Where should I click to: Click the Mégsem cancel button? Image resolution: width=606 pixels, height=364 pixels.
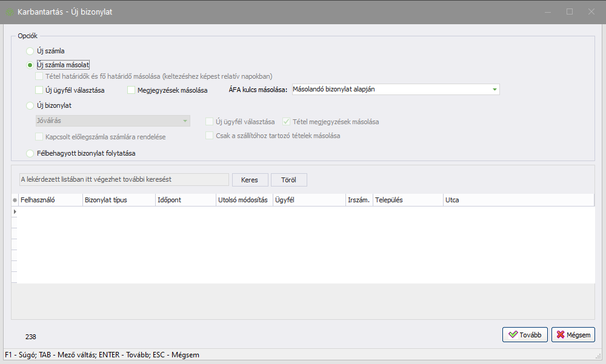pyautogui.click(x=573, y=334)
